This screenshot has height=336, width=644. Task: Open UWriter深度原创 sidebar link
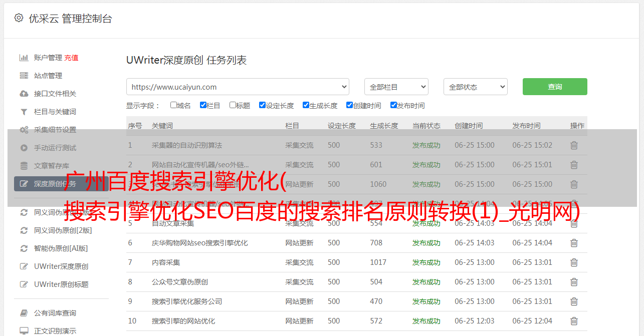(x=61, y=266)
